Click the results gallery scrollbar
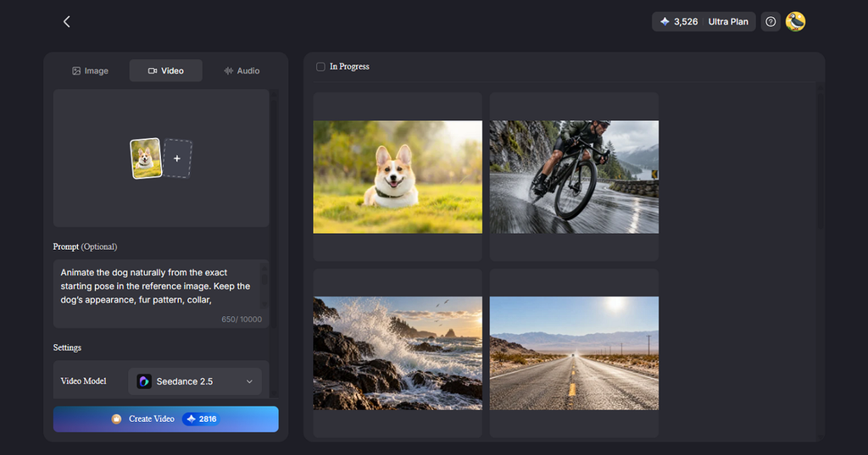 point(821,160)
